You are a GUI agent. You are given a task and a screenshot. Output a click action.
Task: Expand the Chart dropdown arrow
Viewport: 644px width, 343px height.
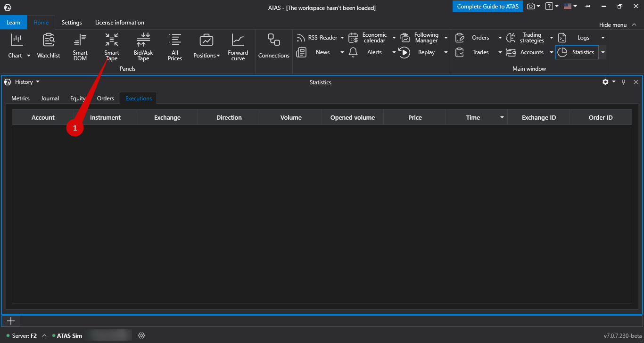point(29,56)
